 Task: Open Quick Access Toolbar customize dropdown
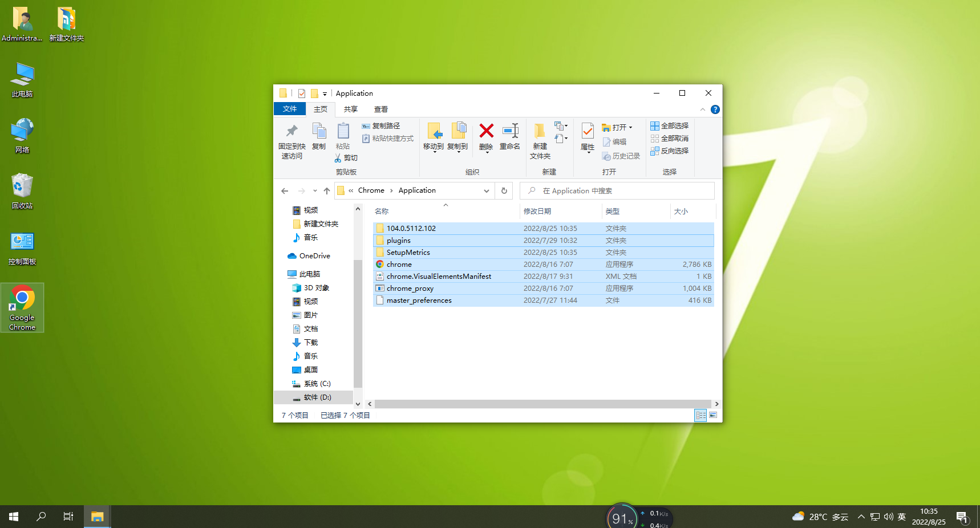[x=325, y=94]
